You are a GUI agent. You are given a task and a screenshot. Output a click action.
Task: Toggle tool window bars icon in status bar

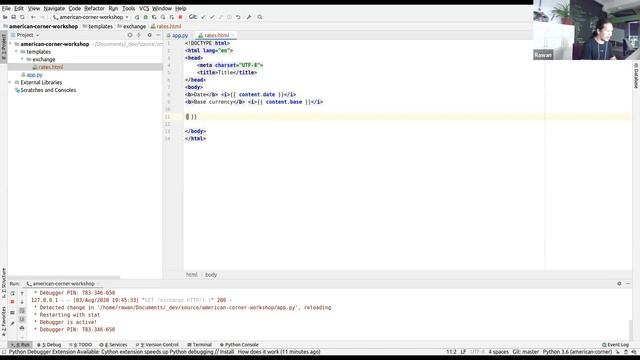click(4, 352)
